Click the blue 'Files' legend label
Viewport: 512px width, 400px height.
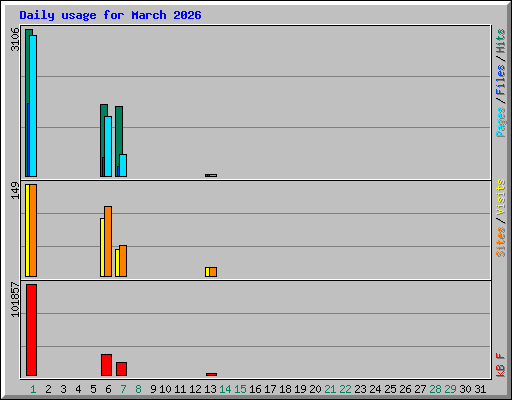[x=500, y=80]
